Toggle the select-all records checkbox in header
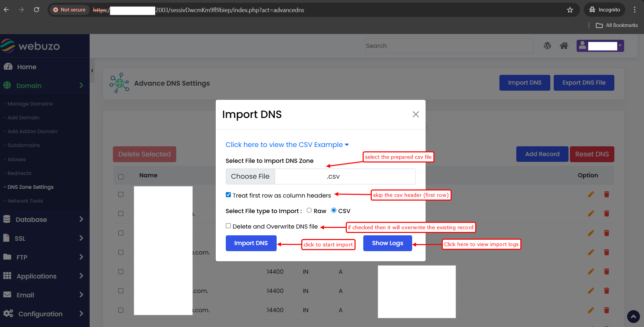 coord(121,177)
